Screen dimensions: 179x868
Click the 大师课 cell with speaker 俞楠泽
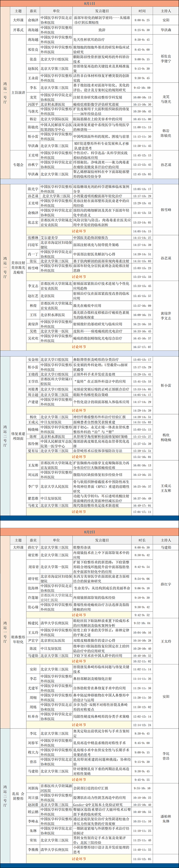tap(18, 20)
